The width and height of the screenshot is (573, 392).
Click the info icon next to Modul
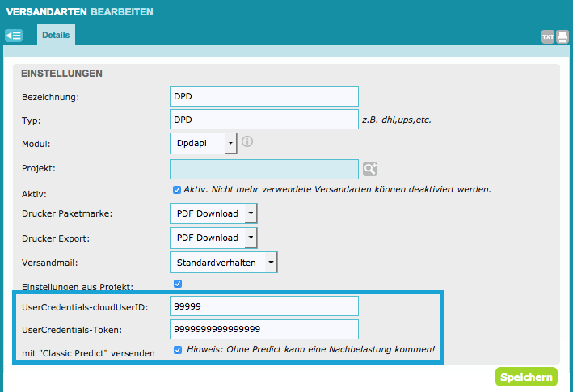[x=247, y=142]
